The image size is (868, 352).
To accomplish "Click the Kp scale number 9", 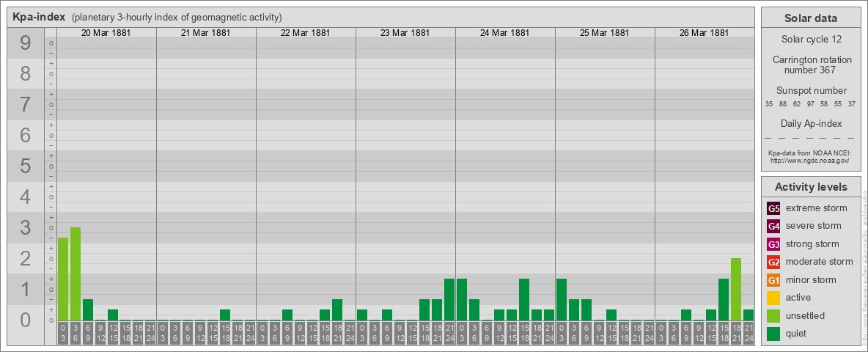I will tap(26, 43).
